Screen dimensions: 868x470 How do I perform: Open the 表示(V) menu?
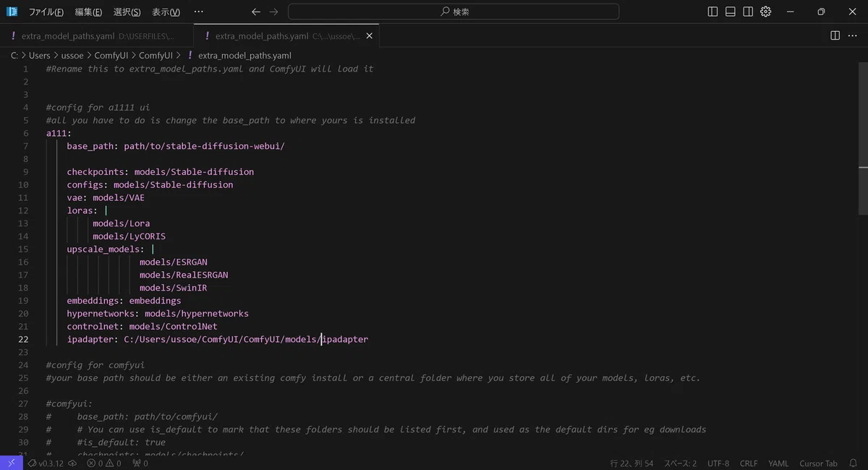[166, 12]
